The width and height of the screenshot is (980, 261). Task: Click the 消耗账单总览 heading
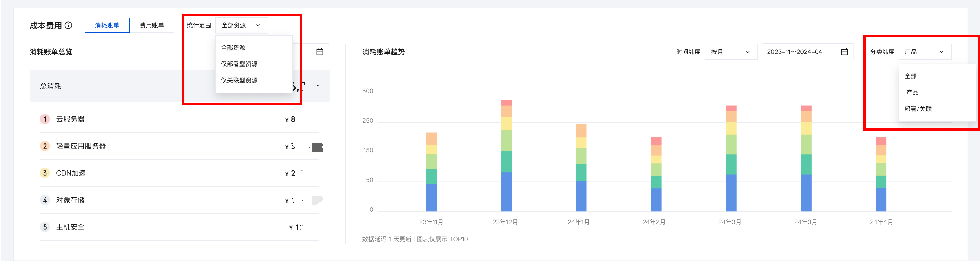51,52
